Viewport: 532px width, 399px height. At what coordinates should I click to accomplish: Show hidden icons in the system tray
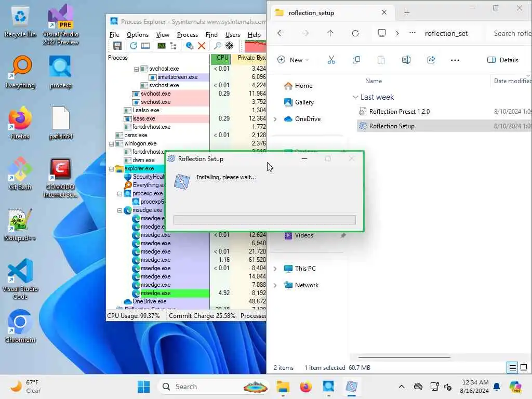pos(402,387)
